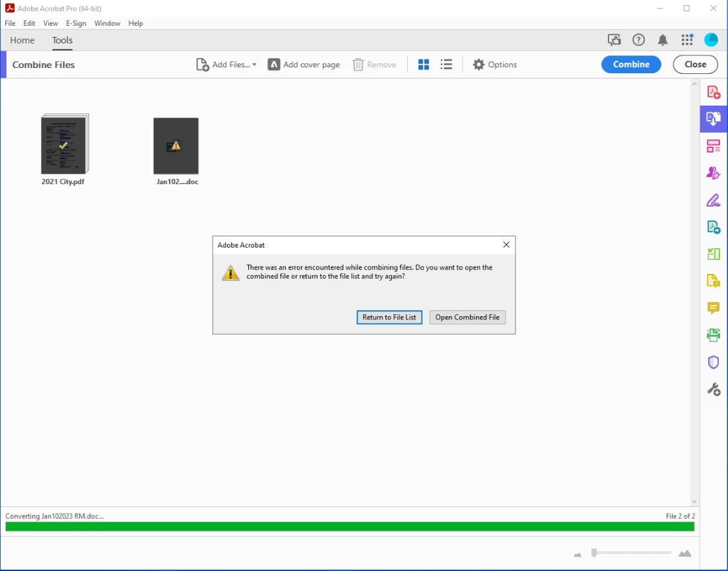Open Scan & OCR tool in sidebar

point(713,335)
